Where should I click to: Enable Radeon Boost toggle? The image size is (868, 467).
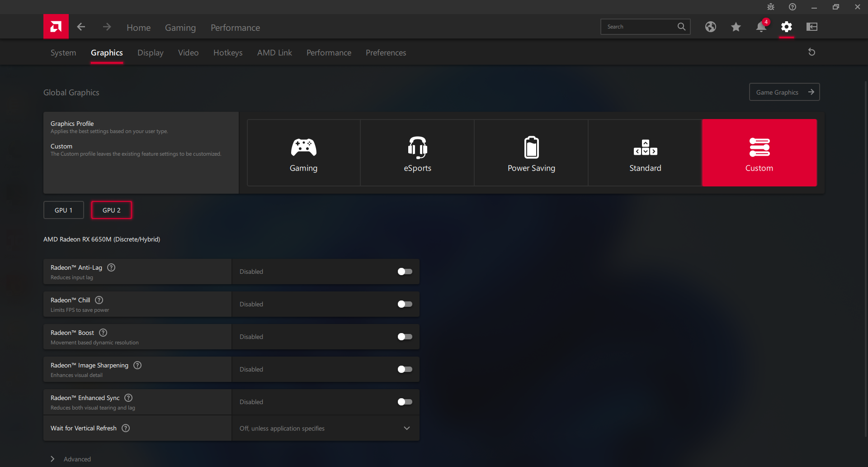point(405,337)
